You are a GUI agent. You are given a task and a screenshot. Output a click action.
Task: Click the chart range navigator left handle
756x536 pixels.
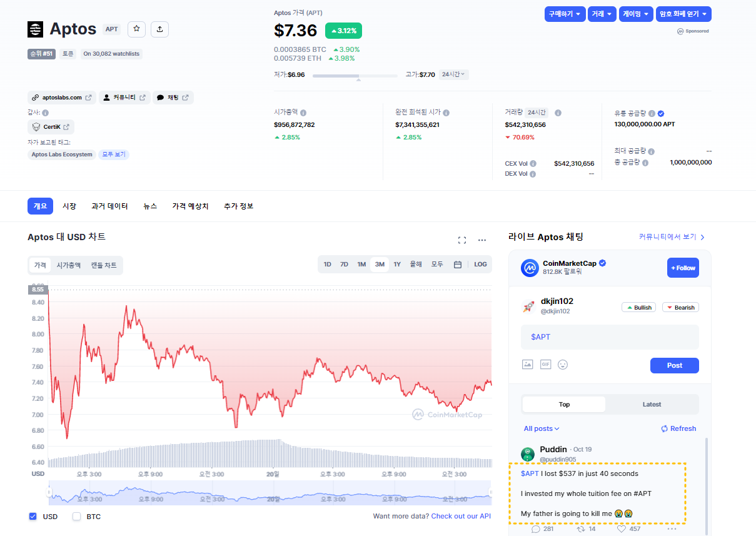pos(49,493)
